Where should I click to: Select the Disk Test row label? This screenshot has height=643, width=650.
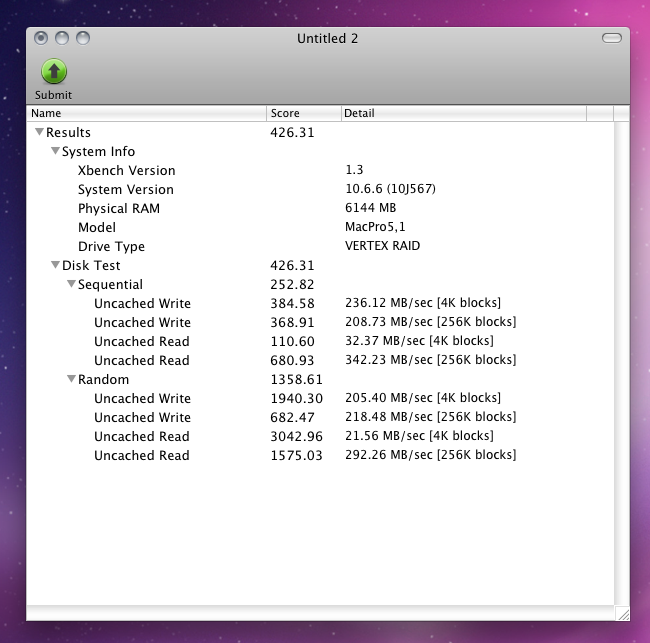(91, 265)
